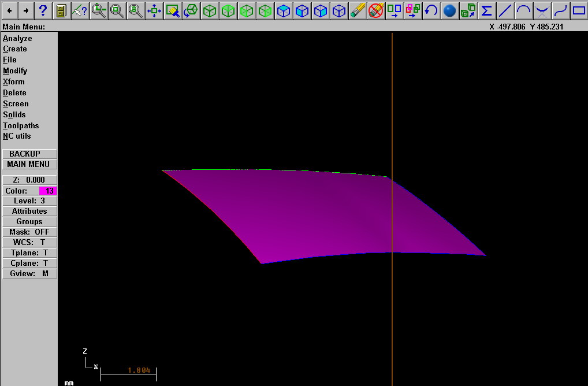Click the previous toolbar page left arrow
The width and height of the screenshot is (588, 386).
coord(10,11)
